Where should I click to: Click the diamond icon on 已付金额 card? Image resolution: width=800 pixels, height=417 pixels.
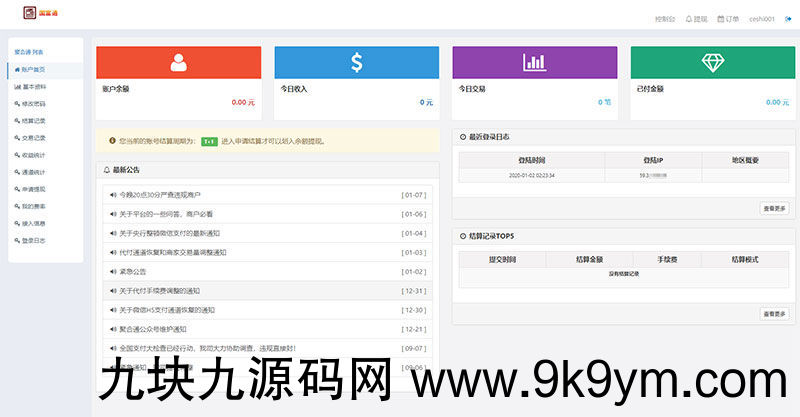[712, 62]
